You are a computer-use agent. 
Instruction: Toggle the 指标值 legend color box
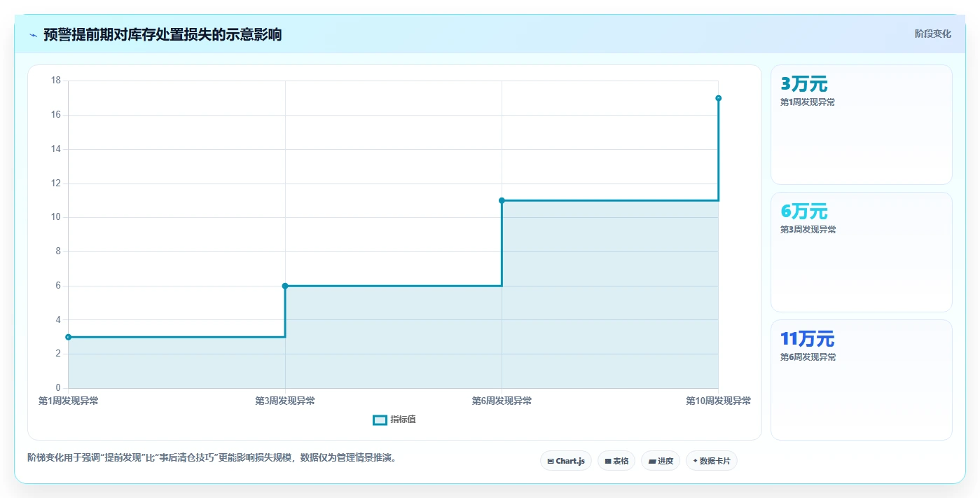(x=380, y=420)
